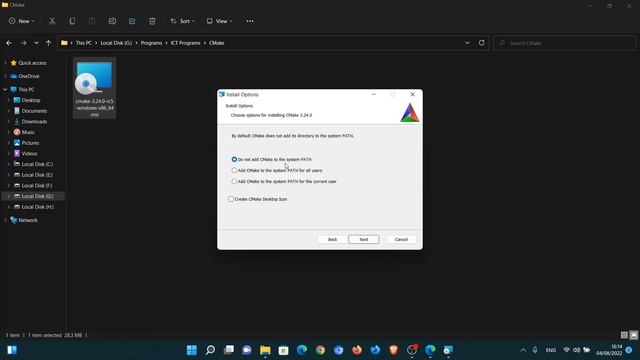This screenshot has height=360, width=640.
Task: Expand Quick access in sidebar
Action: pyautogui.click(x=5, y=63)
